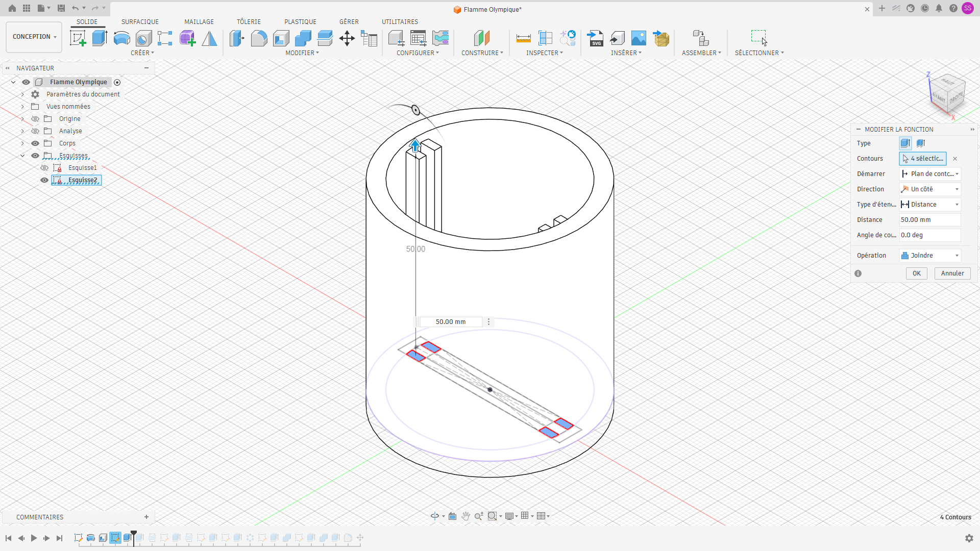Click the Insert Canvas image icon

click(x=639, y=38)
